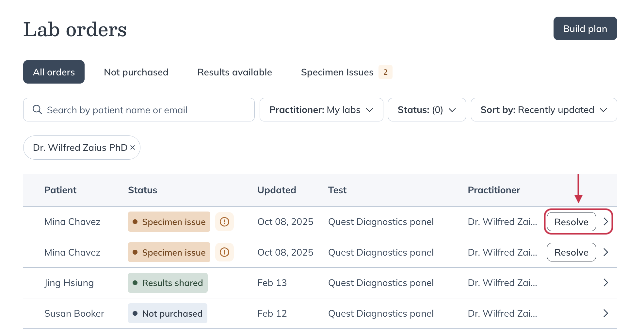Click the specimen issue warning icon on first Mina Chavez row
This screenshot has width=644, height=331.
pos(224,222)
